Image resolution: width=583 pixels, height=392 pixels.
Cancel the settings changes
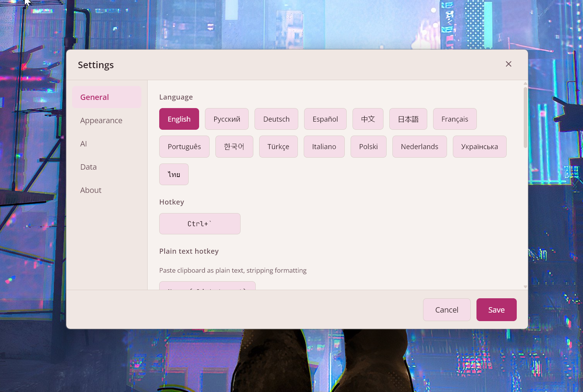[x=447, y=309]
